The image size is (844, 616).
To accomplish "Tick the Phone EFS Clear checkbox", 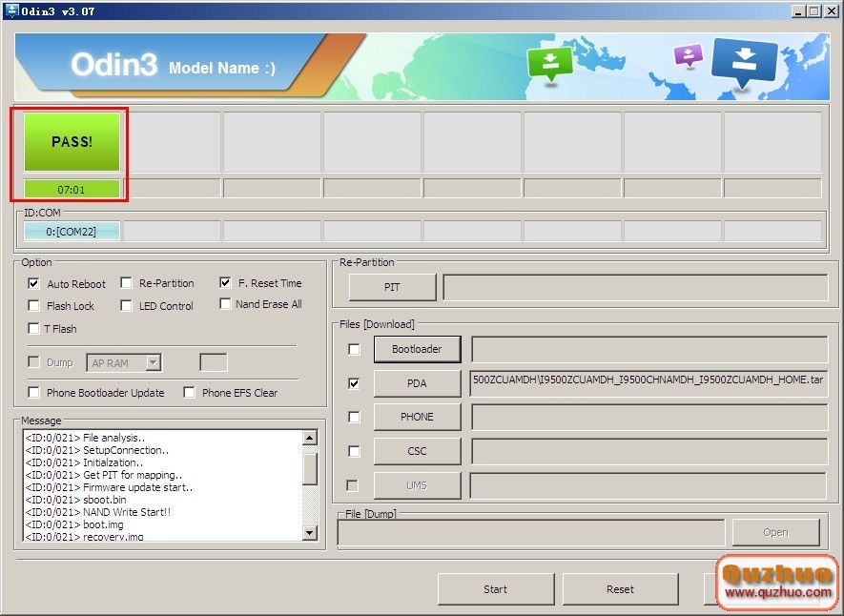I will pos(189,392).
